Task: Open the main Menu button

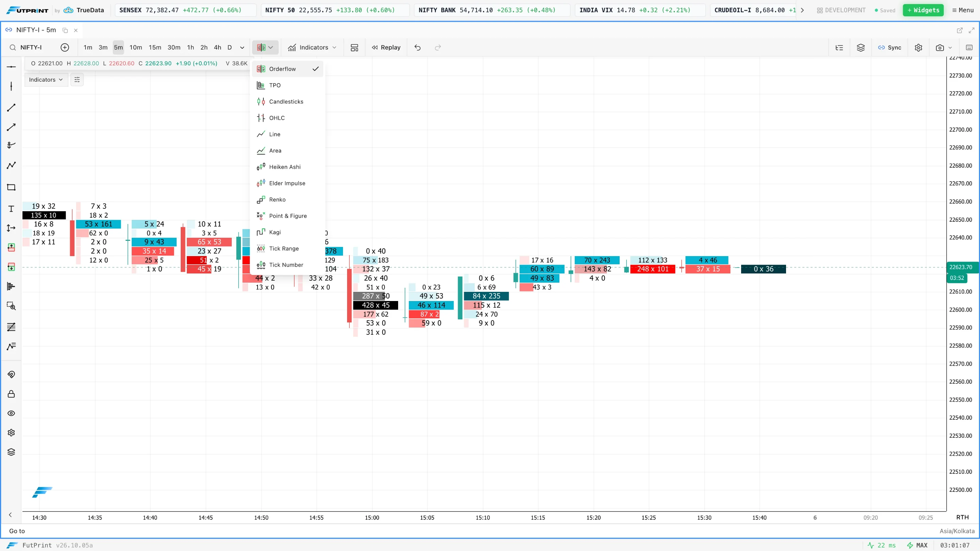Action: pyautogui.click(x=963, y=10)
